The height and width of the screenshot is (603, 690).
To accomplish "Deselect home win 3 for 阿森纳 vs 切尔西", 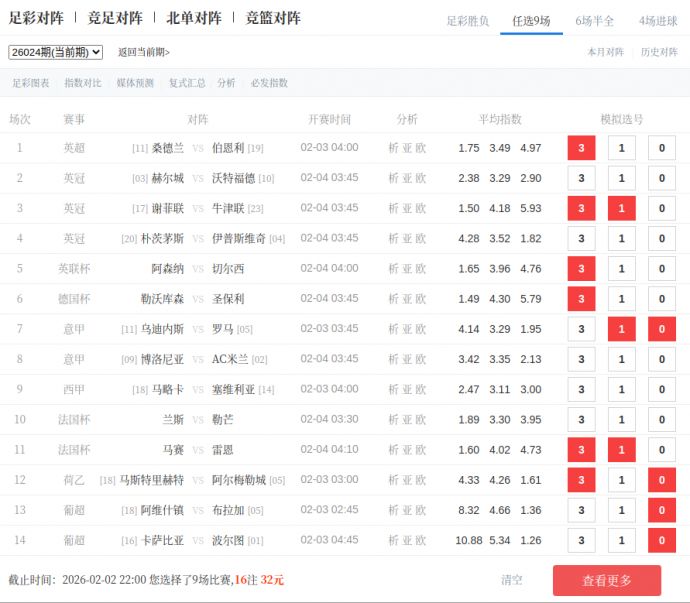I will (581, 269).
